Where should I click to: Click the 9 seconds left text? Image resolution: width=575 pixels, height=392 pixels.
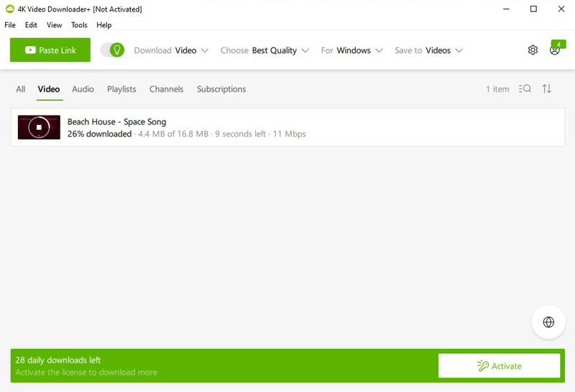pos(240,134)
